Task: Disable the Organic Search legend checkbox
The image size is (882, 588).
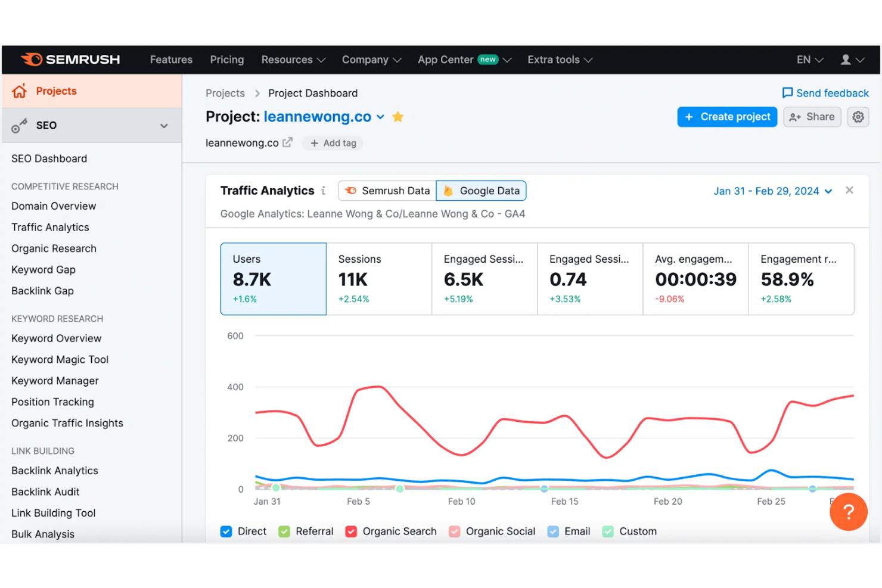Action: pos(351,531)
